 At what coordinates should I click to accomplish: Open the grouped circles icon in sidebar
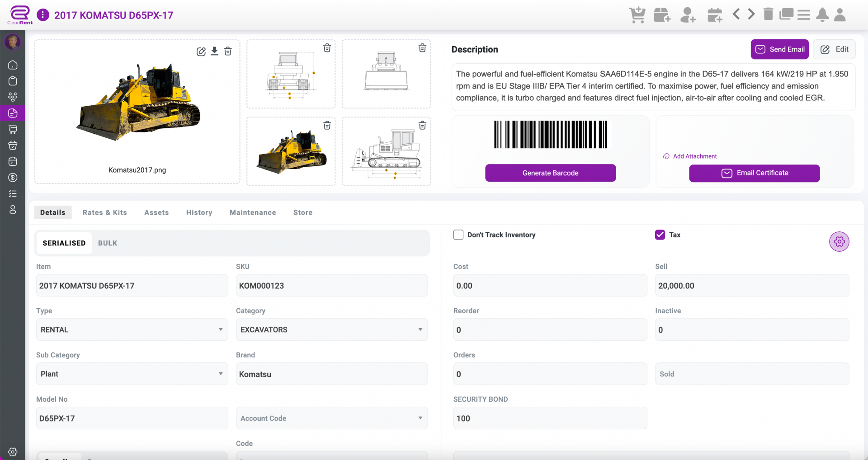tap(13, 97)
